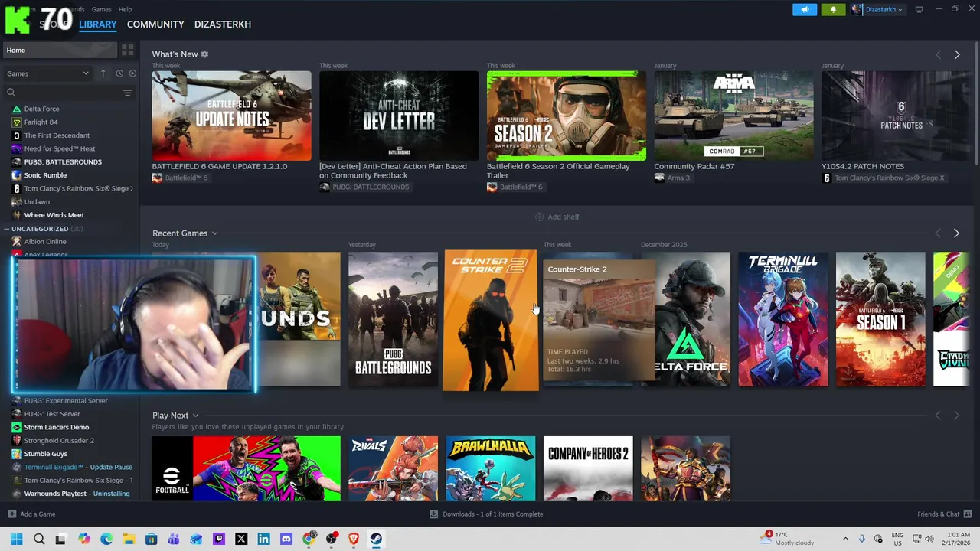
Task: Open the grid collections view icon
Action: click(127, 51)
